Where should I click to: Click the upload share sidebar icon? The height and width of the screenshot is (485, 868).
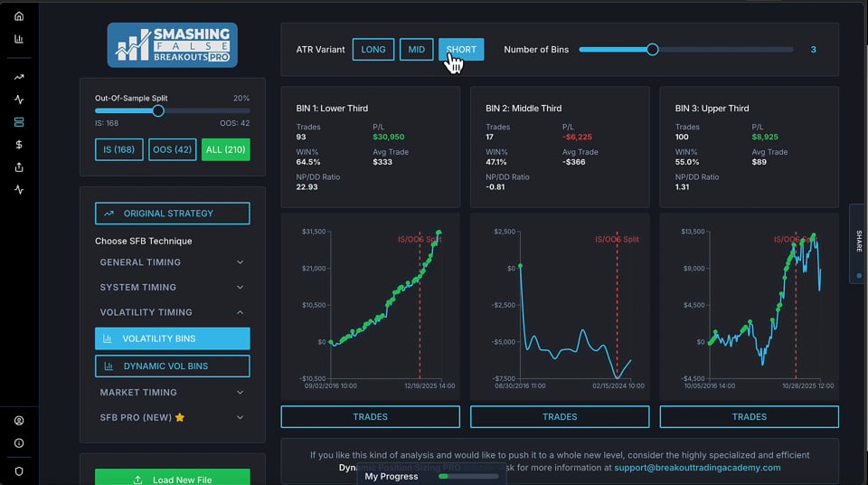[19, 166]
